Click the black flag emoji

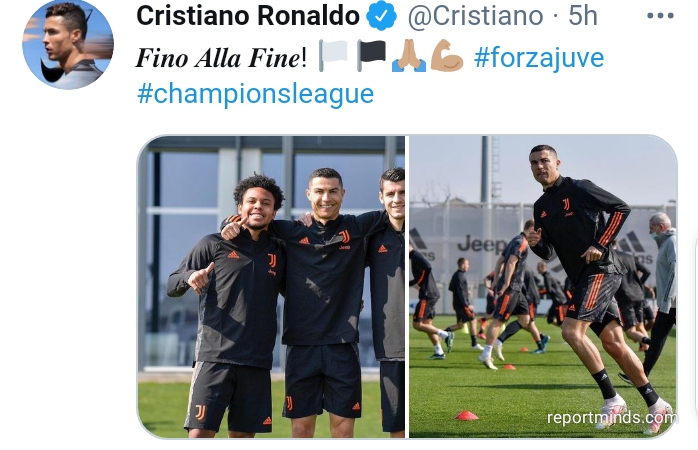click(x=371, y=56)
